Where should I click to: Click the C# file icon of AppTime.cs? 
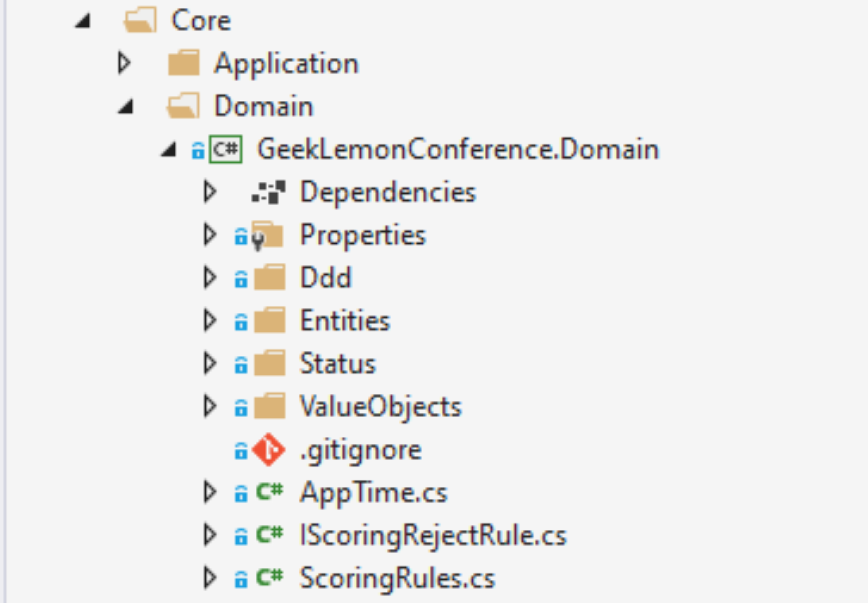269,492
